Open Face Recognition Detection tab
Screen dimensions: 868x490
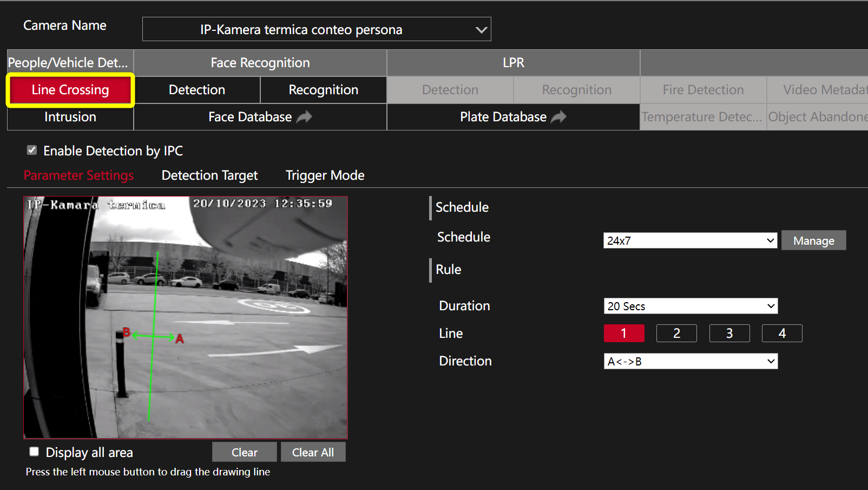pos(197,90)
